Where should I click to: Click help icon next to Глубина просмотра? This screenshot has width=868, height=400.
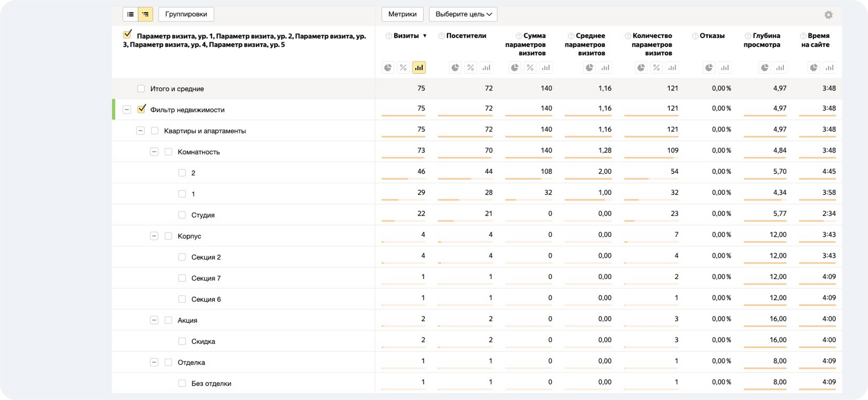tap(748, 36)
